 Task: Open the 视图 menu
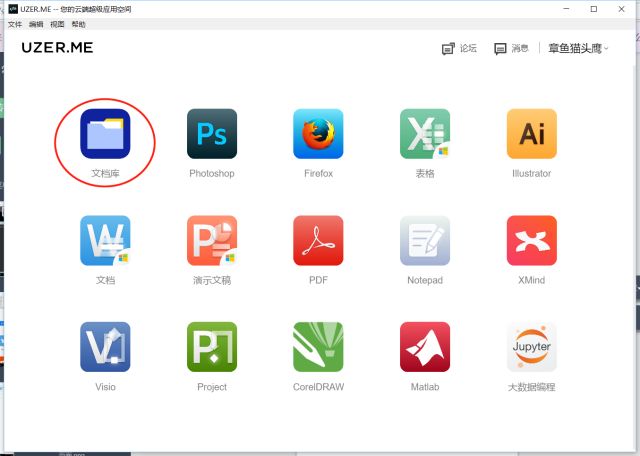pos(57,24)
